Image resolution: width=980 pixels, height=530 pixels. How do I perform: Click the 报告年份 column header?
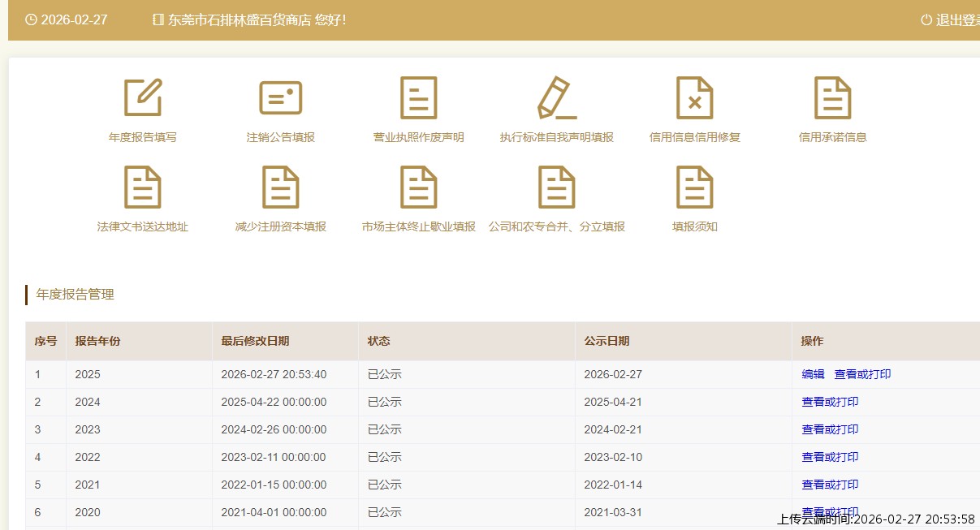(97, 341)
